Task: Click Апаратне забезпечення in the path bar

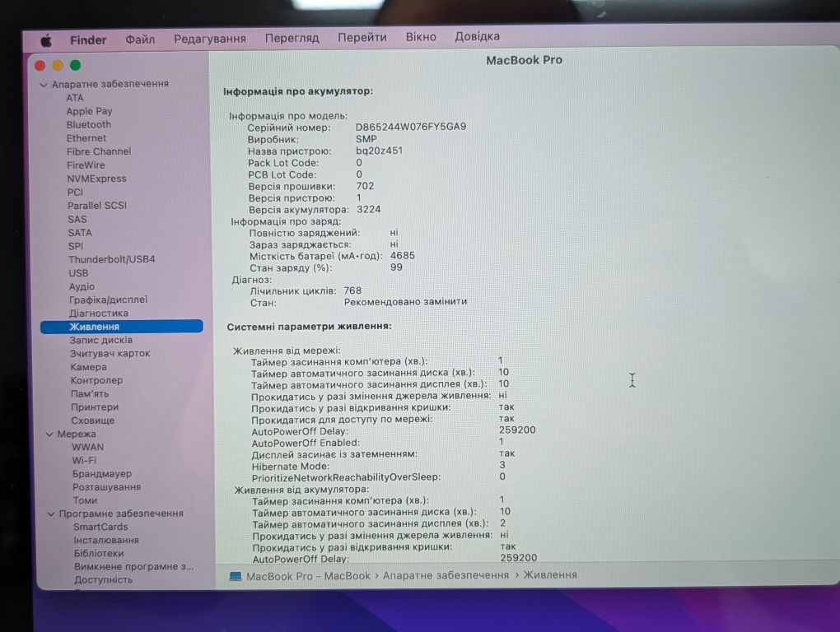Action: pos(446,576)
